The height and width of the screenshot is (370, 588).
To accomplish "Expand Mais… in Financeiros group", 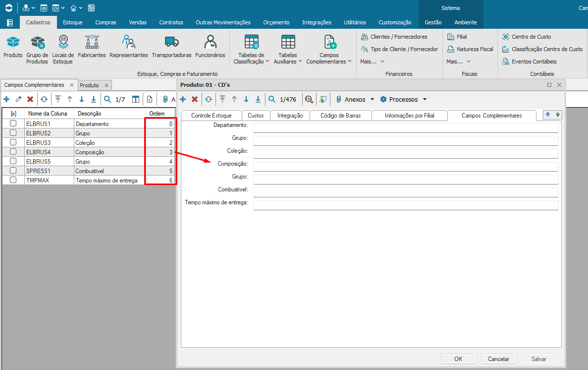I will 372,62.
